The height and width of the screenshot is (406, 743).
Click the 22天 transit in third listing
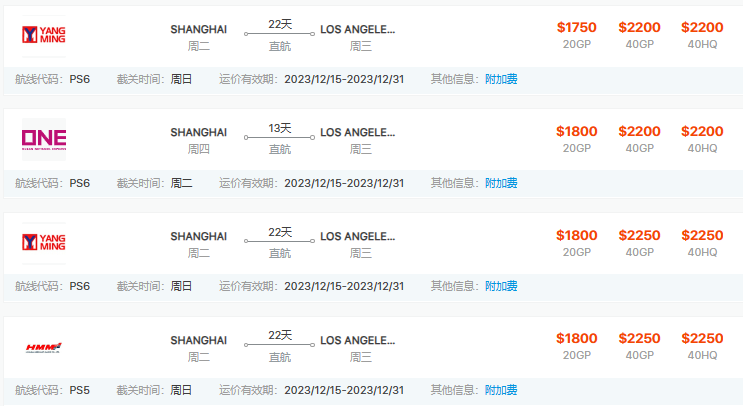pyautogui.click(x=280, y=232)
